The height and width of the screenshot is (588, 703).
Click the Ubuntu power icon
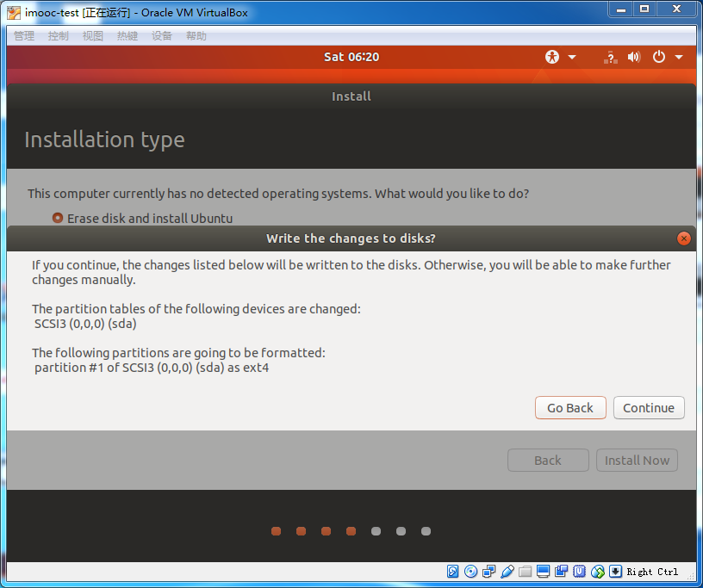pos(658,57)
